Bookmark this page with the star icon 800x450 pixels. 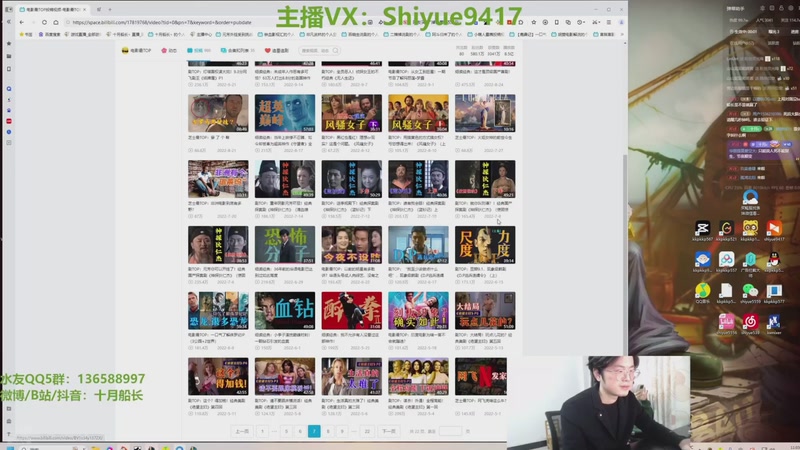tap(534, 22)
